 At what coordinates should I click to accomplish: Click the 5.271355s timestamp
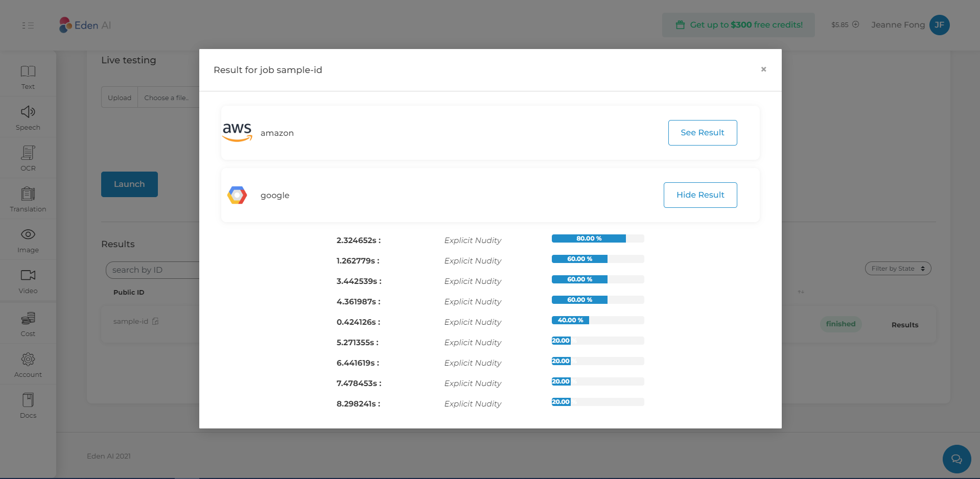[358, 343]
